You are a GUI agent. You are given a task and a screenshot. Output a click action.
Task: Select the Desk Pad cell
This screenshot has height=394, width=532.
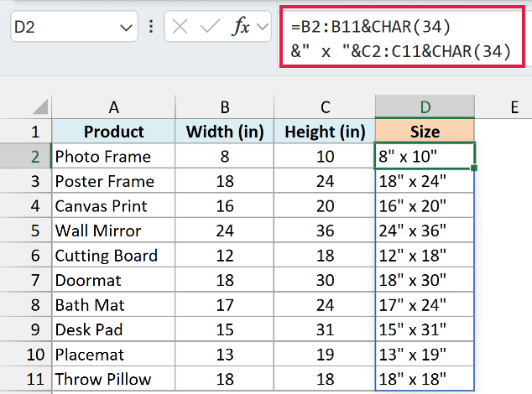click(113, 329)
